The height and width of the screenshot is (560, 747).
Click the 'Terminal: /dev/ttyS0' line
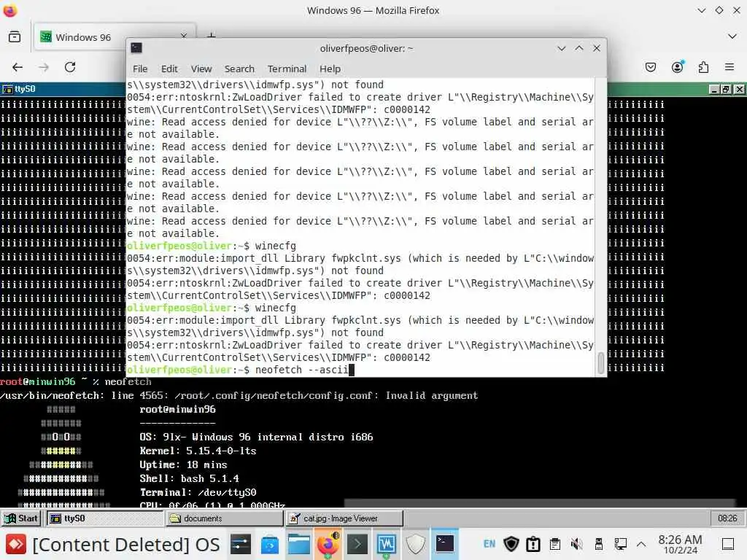click(198, 492)
